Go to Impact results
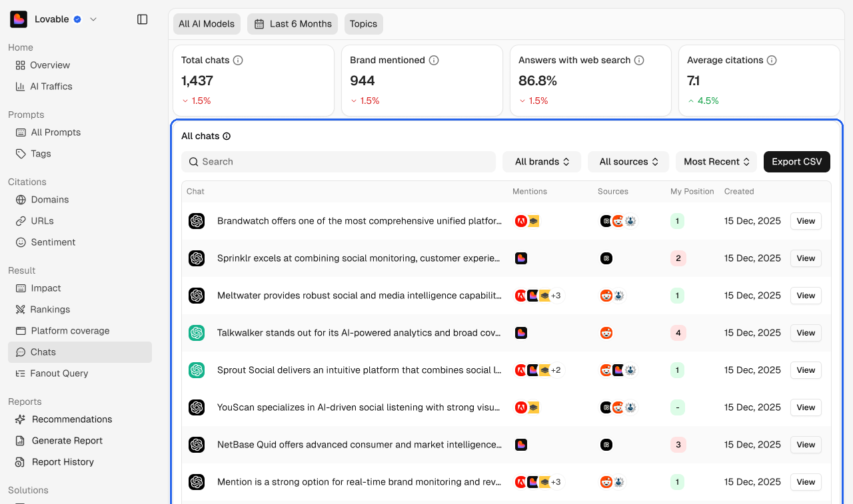 38,288
